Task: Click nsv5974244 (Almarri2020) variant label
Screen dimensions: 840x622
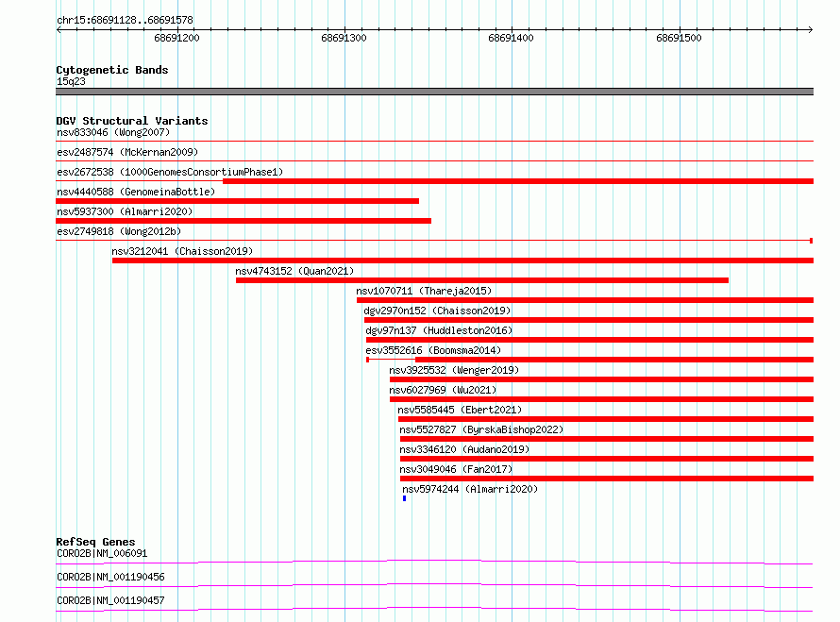Action: click(x=470, y=489)
